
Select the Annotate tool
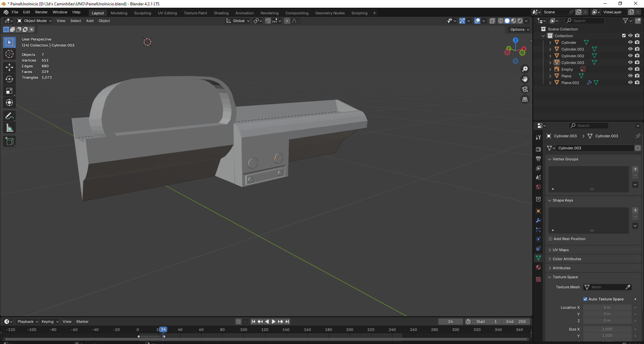click(x=9, y=116)
